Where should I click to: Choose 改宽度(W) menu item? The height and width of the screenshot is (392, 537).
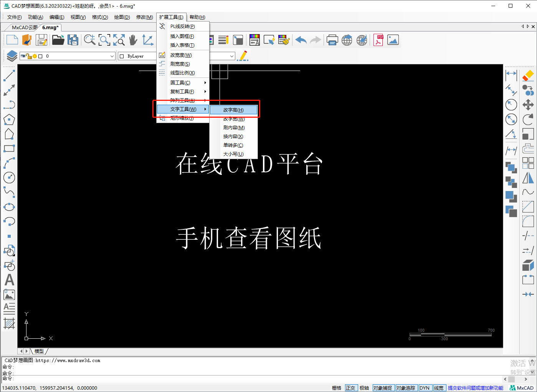tap(183, 55)
